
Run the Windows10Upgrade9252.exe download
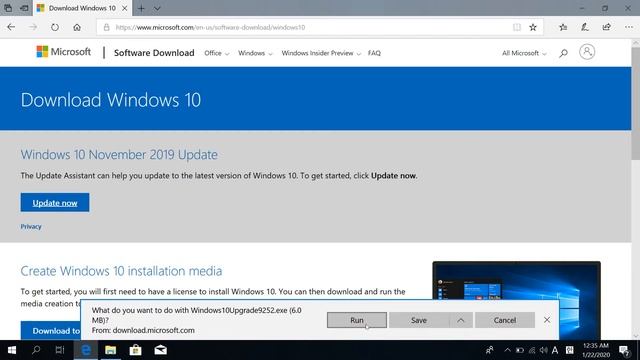tap(357, 320)
